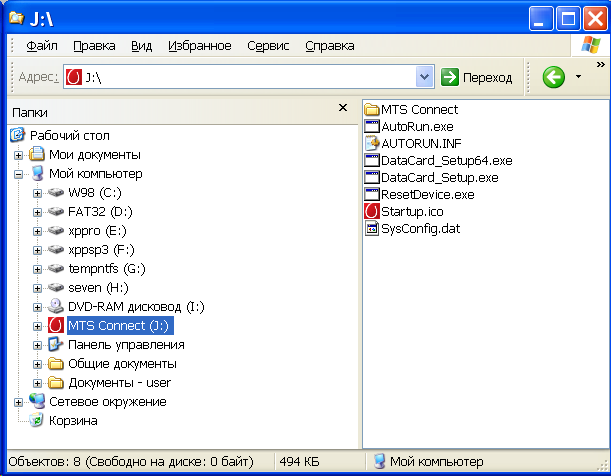Open the Справка menu
The height and width of the screenshot is (476, 611).
[x=330, y=46]
